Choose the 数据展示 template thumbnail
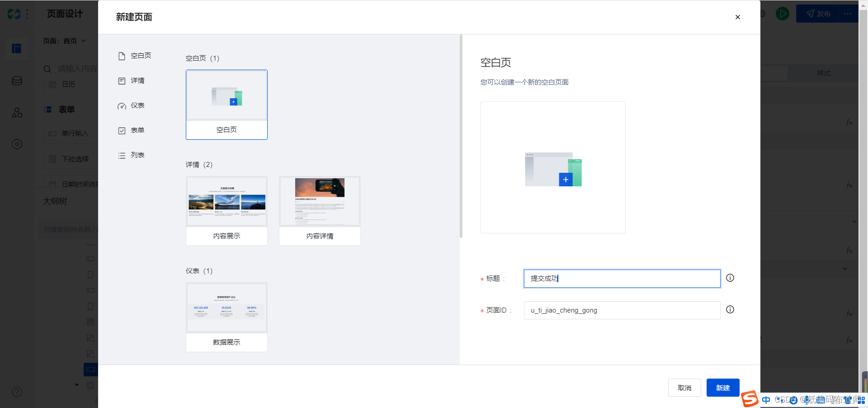Viewport: 868px width, 408px height. (x=226, y=317)
